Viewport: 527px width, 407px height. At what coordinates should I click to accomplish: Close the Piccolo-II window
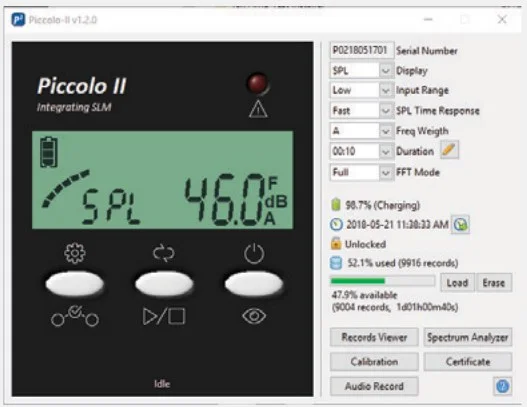pos(502,19)
